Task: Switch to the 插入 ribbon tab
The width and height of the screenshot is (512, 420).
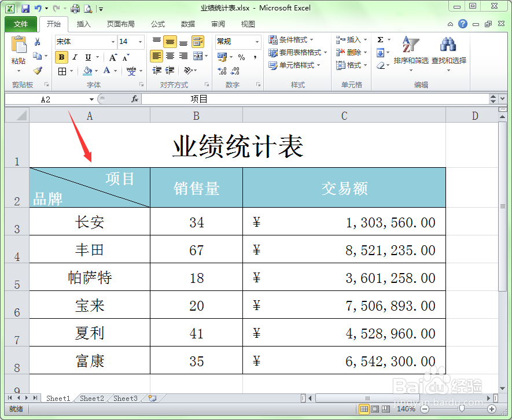Action: pos(84,24)
